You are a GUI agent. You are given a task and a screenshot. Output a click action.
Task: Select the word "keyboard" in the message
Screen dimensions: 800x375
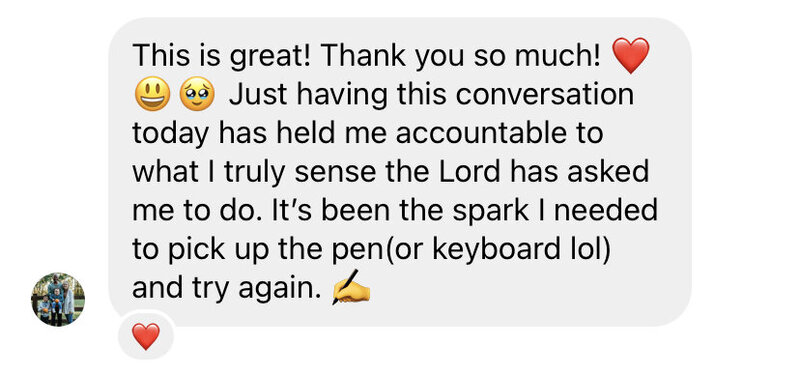[x=501, y=251]
